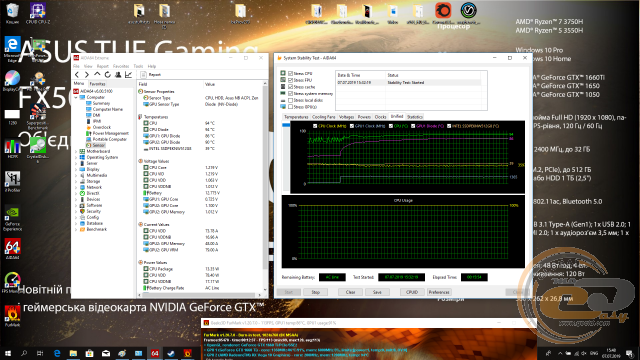The height and width of the screenshot is (360, 640).
Task: Switch to the Cooling Fans tab
Action: click(324, 117)
